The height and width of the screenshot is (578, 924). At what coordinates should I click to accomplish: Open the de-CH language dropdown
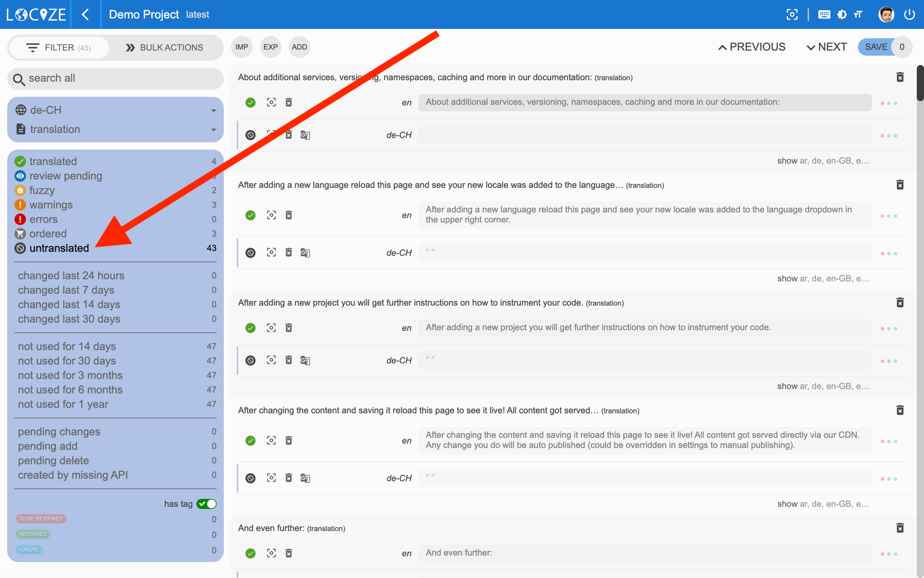point(115,110)
